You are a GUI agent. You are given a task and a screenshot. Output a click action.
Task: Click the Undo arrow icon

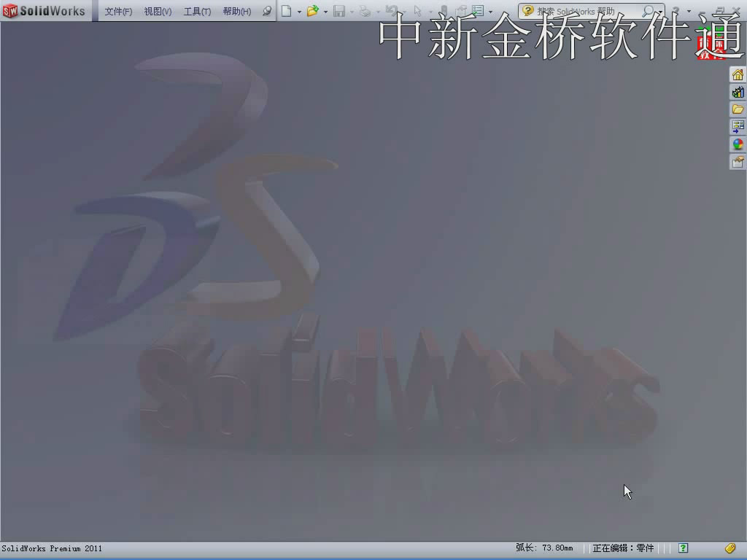[391, 11]
